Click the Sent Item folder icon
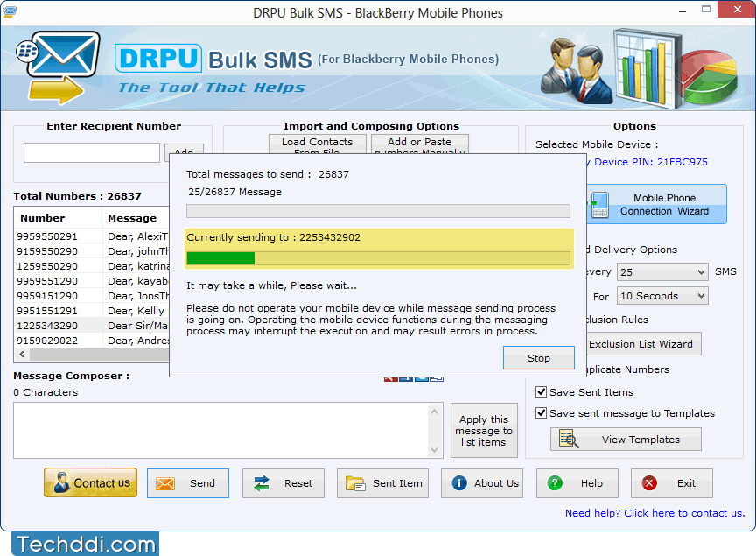This screenshot has width=756, height=556. 355,483
